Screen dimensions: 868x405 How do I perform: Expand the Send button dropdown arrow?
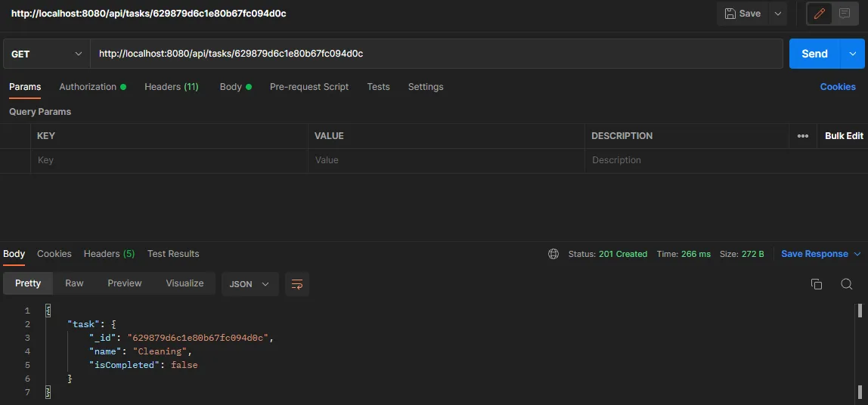point(852,54)
